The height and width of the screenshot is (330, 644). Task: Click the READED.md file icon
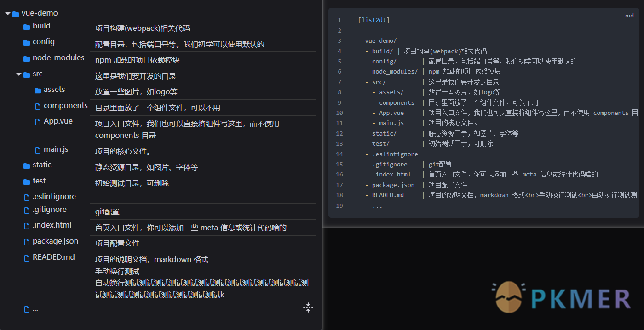click(x=27, y=258)
